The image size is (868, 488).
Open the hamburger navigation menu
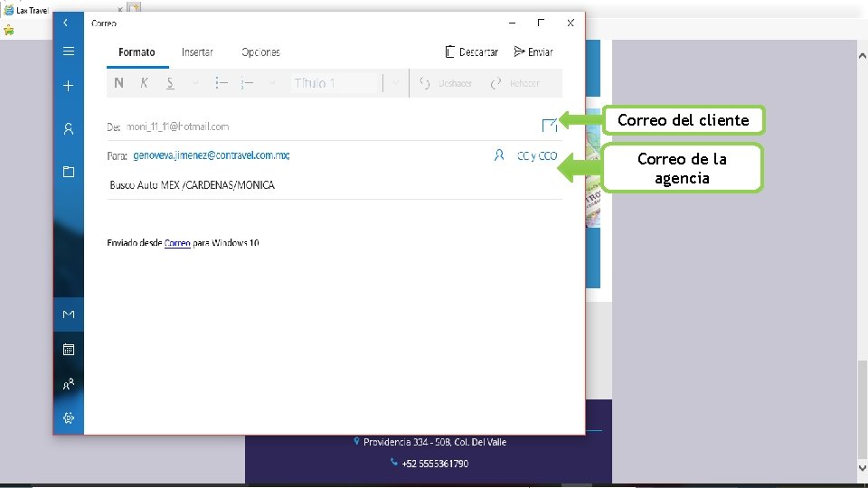point(69,52)
